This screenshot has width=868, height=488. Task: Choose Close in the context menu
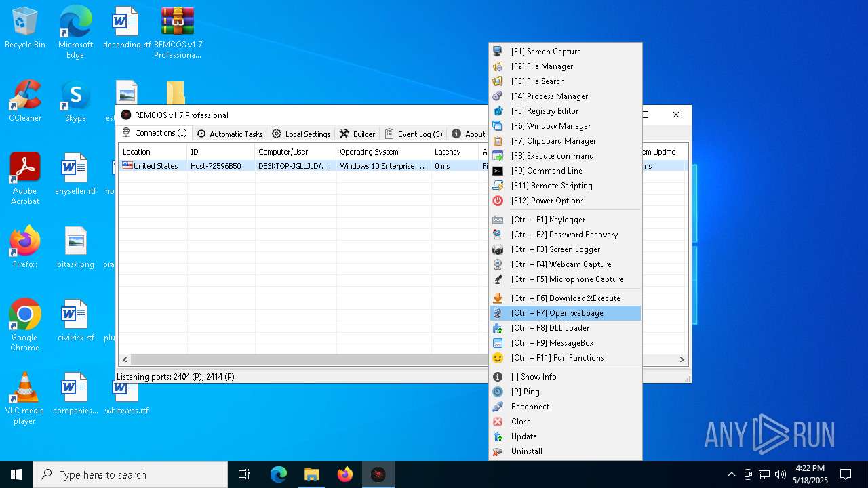coord(566,422)
